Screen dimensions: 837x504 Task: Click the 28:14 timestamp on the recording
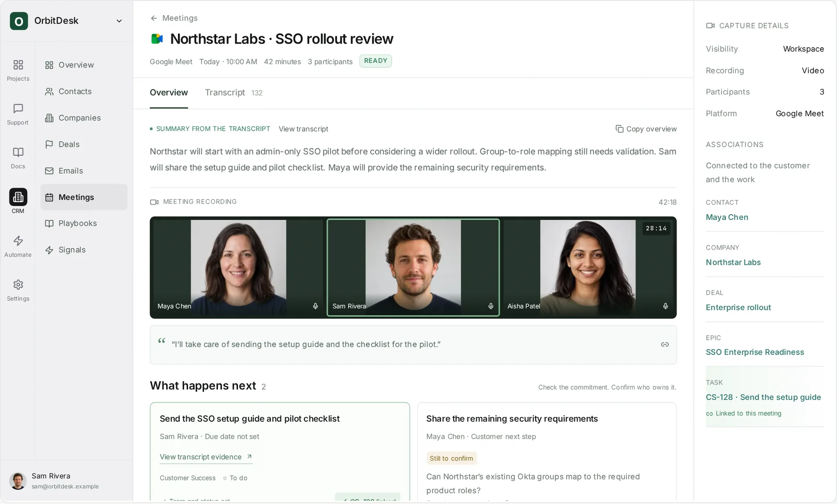(656, 228)
